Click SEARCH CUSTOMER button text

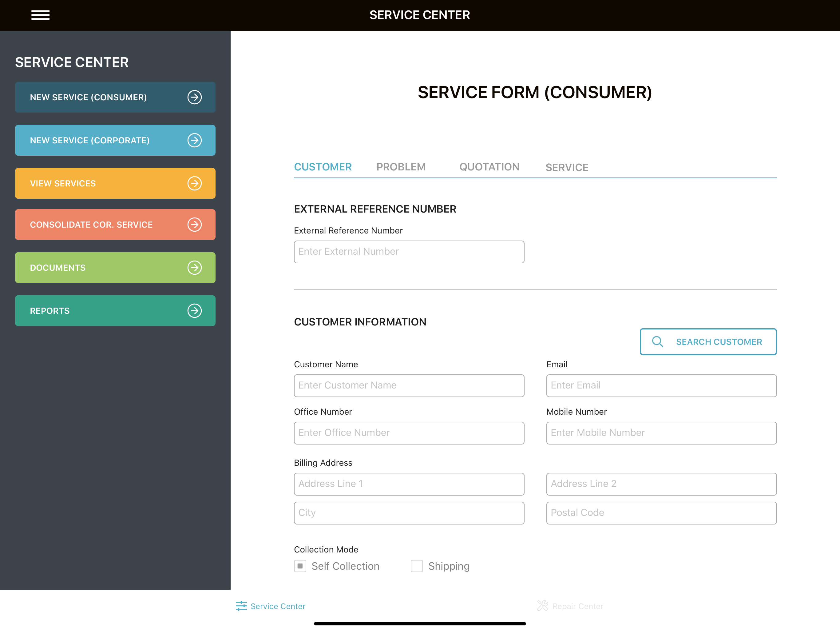pos(719,341)
